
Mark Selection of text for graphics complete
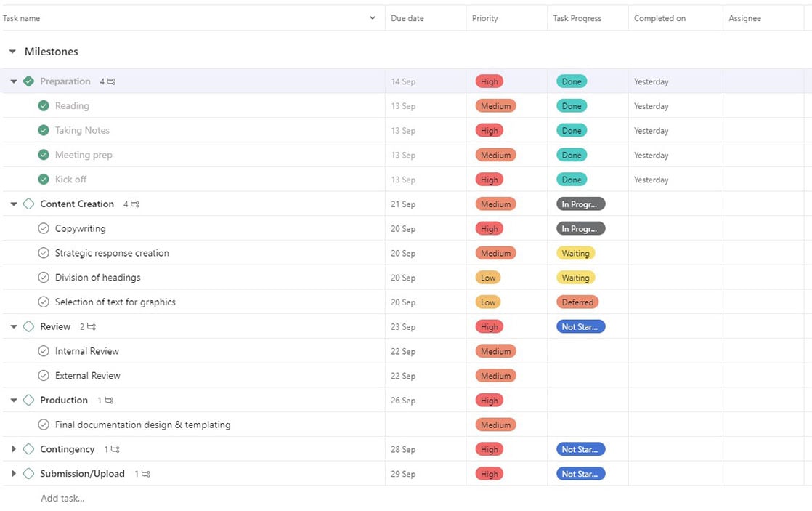click(x=44, y=302)
